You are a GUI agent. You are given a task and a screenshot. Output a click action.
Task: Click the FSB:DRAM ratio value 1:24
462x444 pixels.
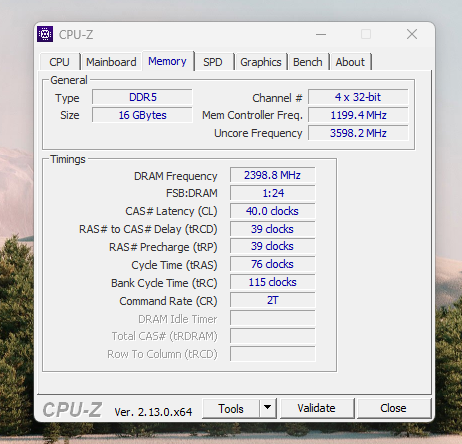pyautogui.click(x=273, y=193)
